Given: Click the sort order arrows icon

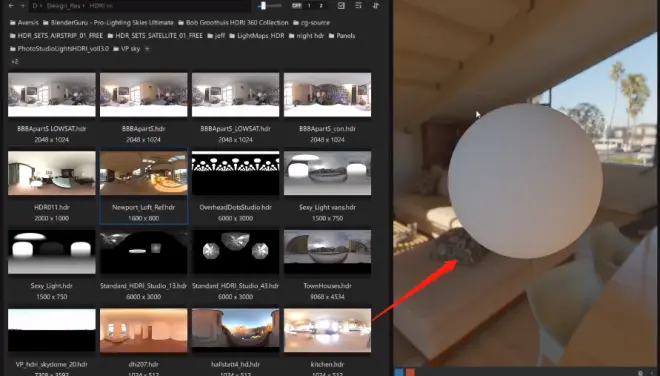Looking at the screenshot, I should pos(376,5).
